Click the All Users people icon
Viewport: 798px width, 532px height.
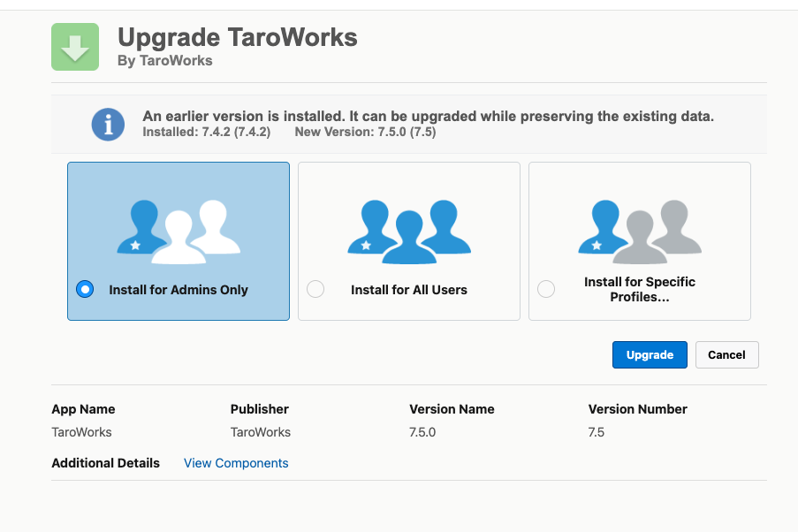click(409, 232)
